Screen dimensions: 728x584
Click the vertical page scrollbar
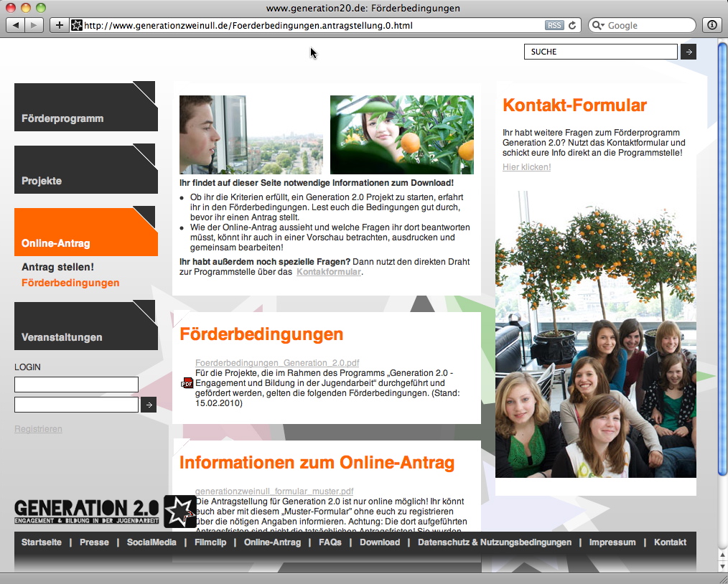[722, 287]
